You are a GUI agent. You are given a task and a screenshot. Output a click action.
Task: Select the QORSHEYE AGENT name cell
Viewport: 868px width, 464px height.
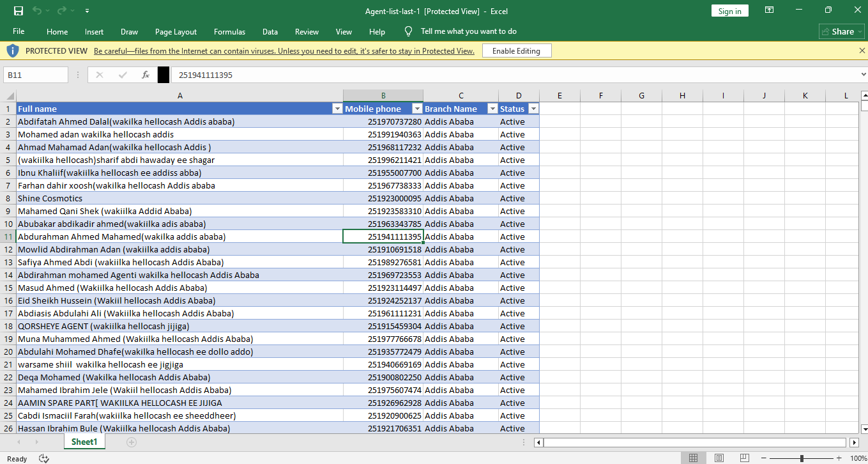[179, 326]
